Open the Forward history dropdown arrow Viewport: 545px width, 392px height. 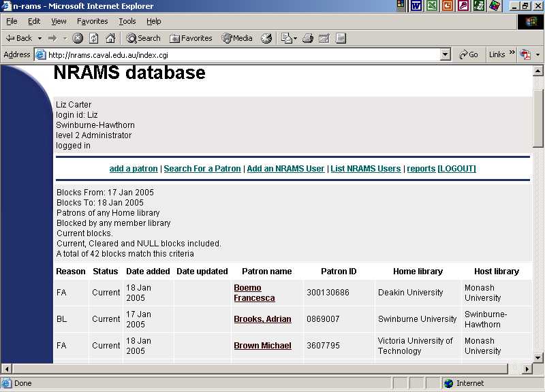tap(65, 38)
